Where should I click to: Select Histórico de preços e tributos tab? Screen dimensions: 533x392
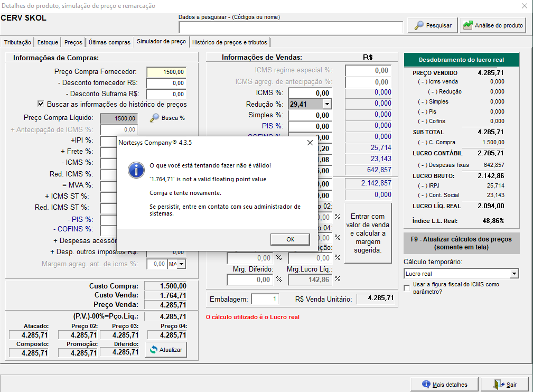click(x=230, y=42)
